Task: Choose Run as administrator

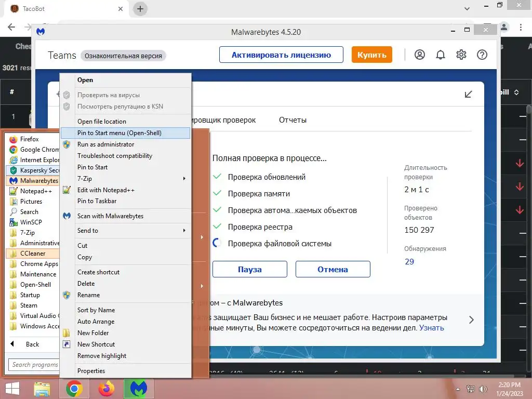Action: (125, 144)
